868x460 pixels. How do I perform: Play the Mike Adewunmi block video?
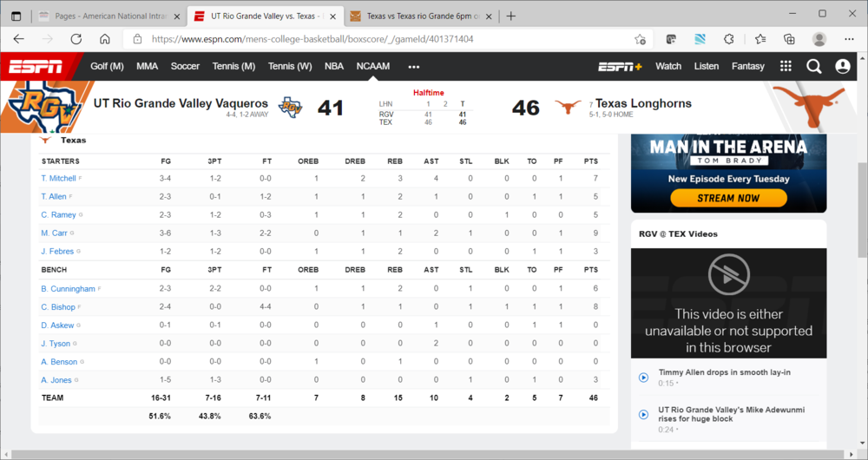pyautogui.click(x=643, y=413)
